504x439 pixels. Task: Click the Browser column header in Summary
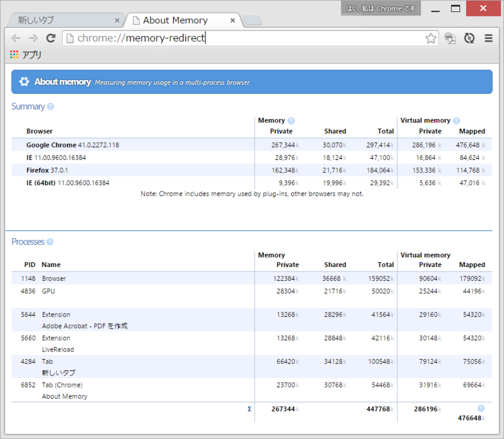tap(39, 131)
